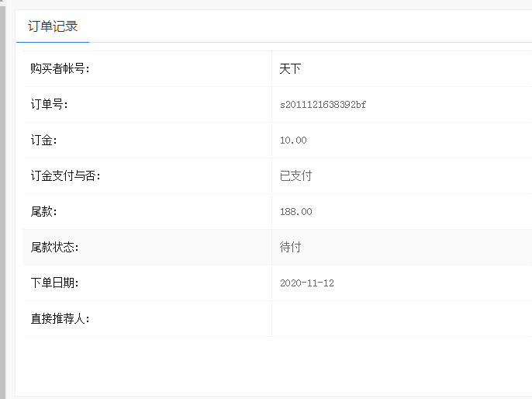Open the 订单记录 tab
532x399 pixels.
(x=53, y=26)
